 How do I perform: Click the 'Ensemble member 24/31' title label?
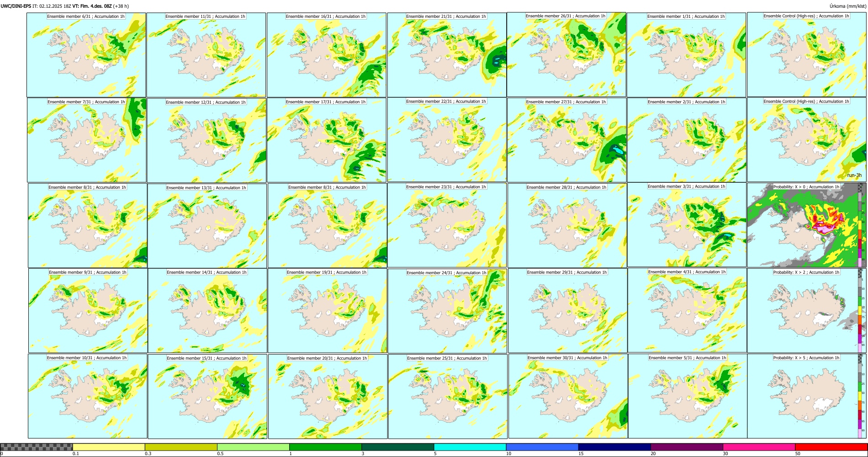[x=446, y=273]
